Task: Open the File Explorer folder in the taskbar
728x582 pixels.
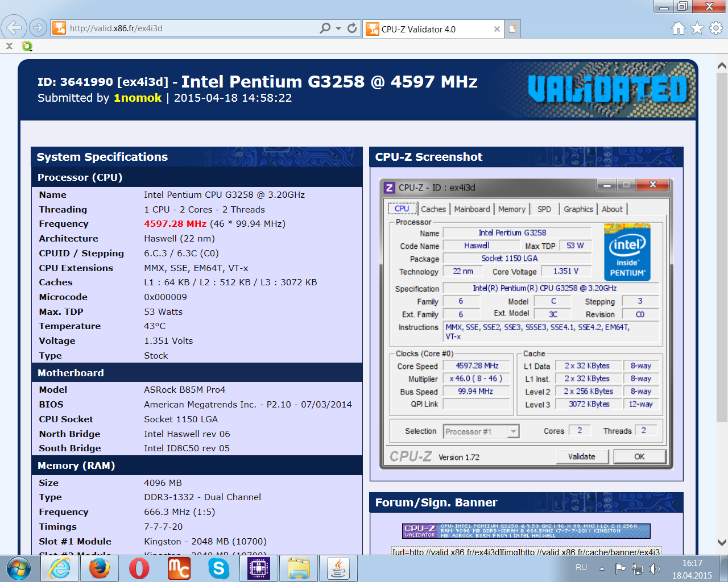Action: pos(299,568)
